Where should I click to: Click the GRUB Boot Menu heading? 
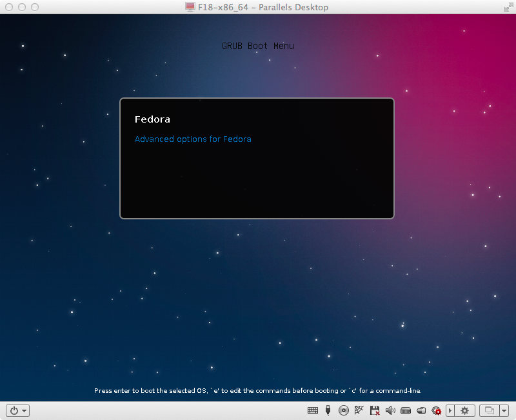[x=257, y=46]
